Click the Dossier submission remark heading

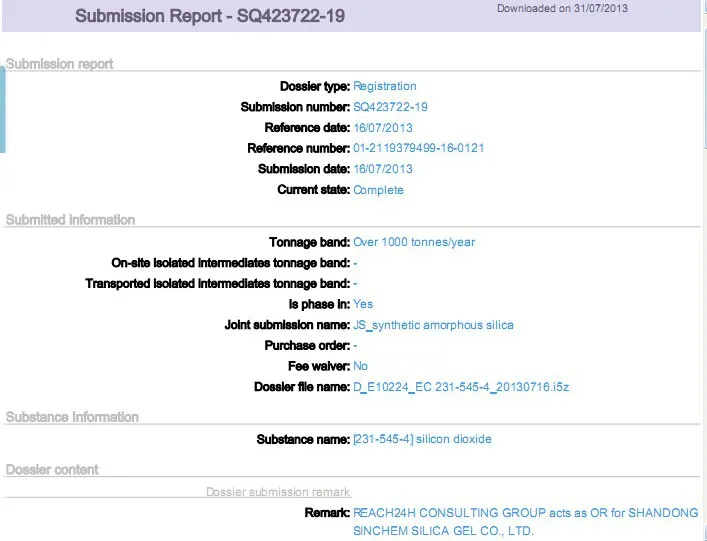click(278, 492)
